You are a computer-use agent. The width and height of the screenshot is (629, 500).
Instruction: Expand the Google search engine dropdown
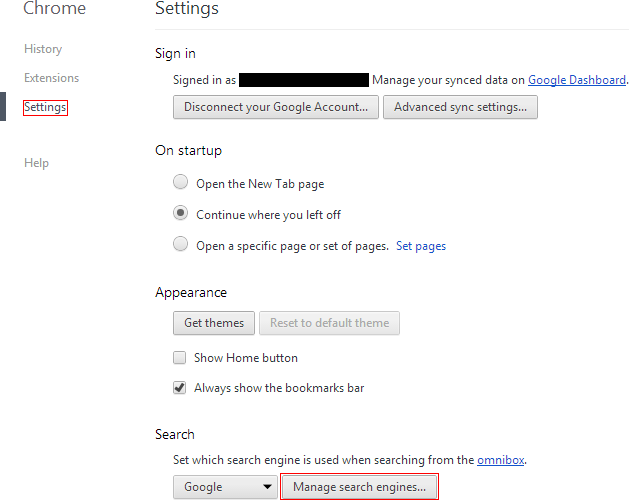coord(225,487)
